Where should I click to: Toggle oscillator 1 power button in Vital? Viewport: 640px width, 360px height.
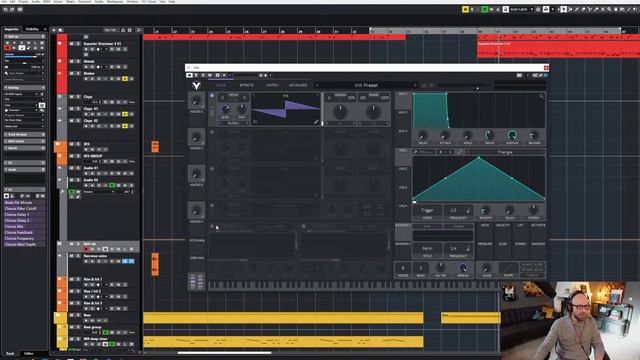pos(212,96)
